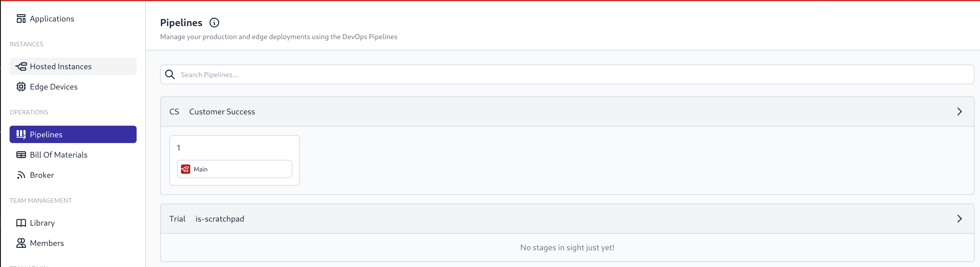
Task: Expand the Customer Success chevron
Action: (959, 112)
